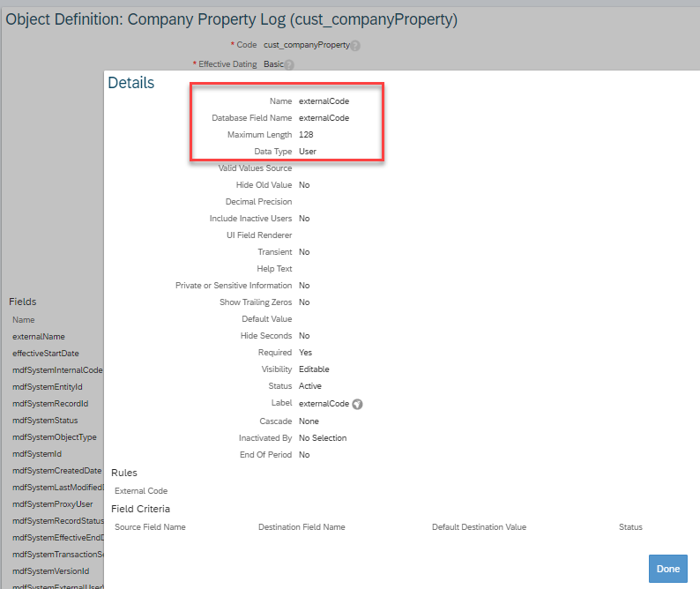Click Visibility value Editable
Image resolution: width=700 pixels, height=589 pixels.
tap(314, 369)
